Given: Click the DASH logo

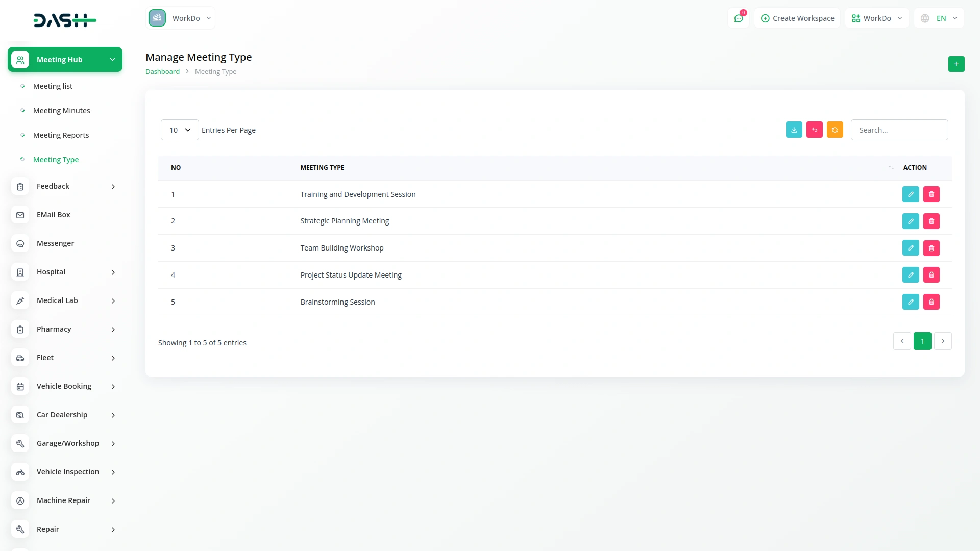Looking at the screenshot, I should pyautogui.click(x=65, y=20).
